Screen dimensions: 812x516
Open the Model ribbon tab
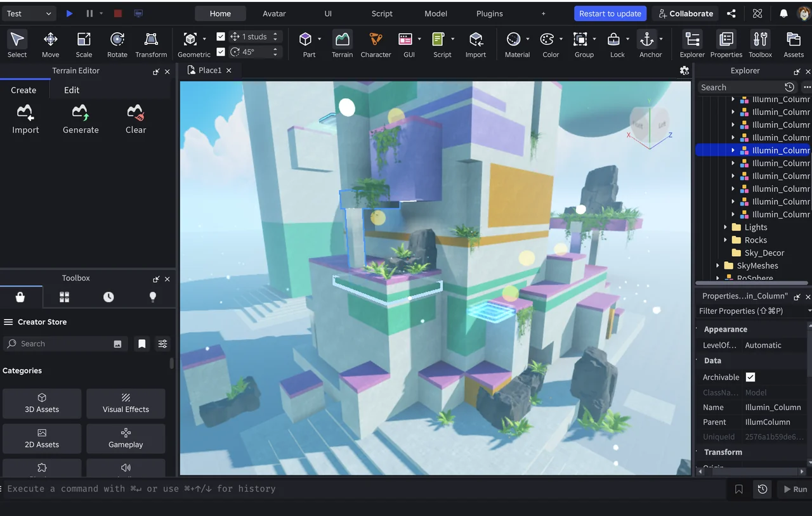click(x=436, y=13)
